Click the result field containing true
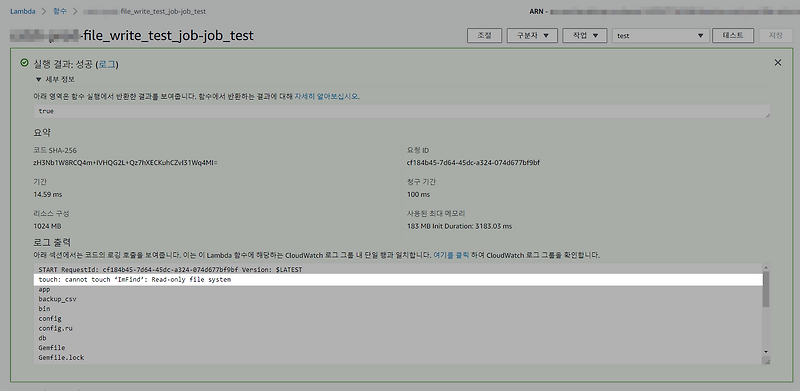This screenshot has height=391, width=800. 402,111
